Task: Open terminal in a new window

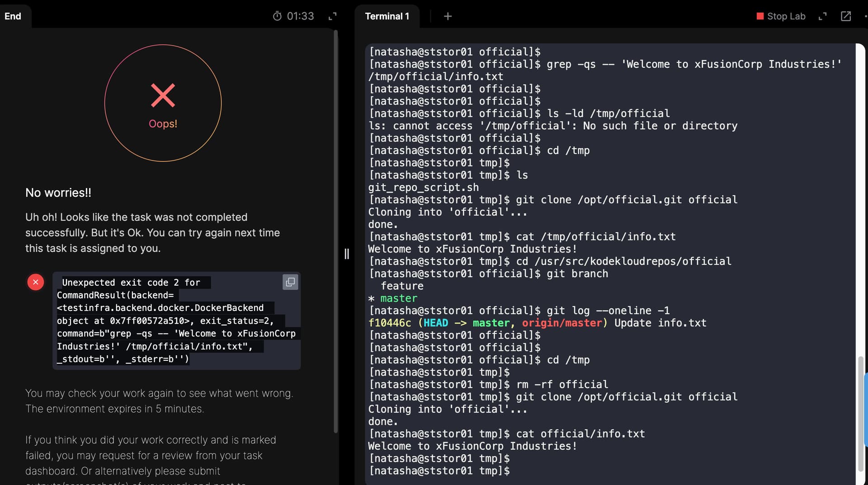Action: click(845, 16)
